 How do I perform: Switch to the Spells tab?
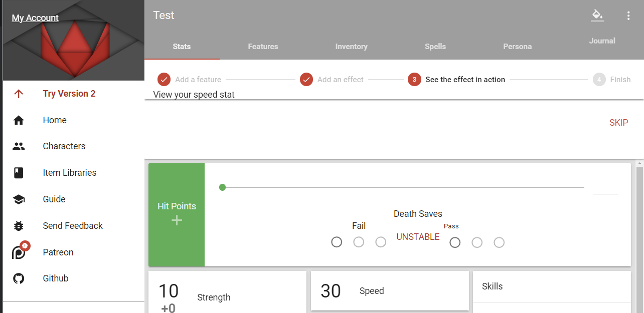[435, 47]
